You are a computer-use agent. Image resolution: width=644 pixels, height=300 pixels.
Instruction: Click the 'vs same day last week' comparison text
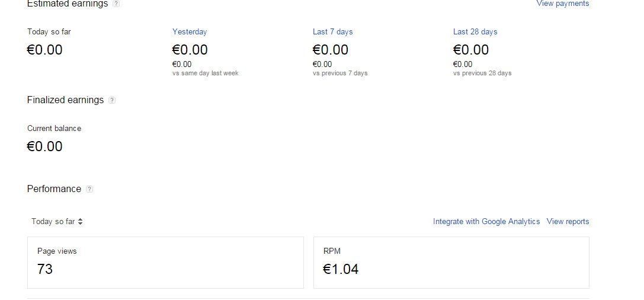[x=205, y=74]
